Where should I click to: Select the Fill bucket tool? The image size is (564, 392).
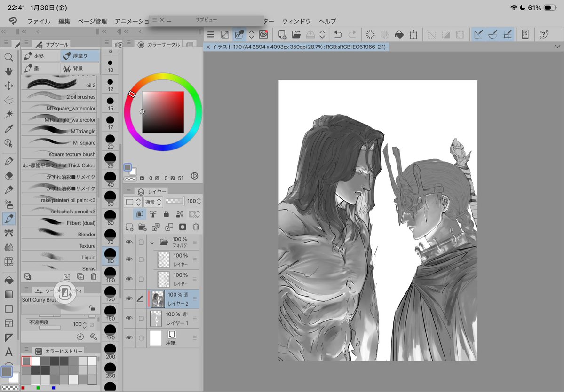[x=8, y=280]
